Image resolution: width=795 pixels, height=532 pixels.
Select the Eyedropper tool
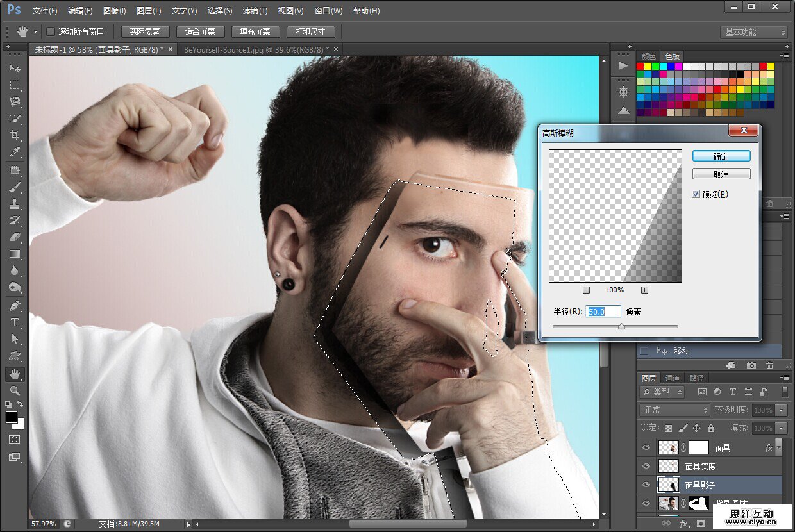tap(15, 152)
